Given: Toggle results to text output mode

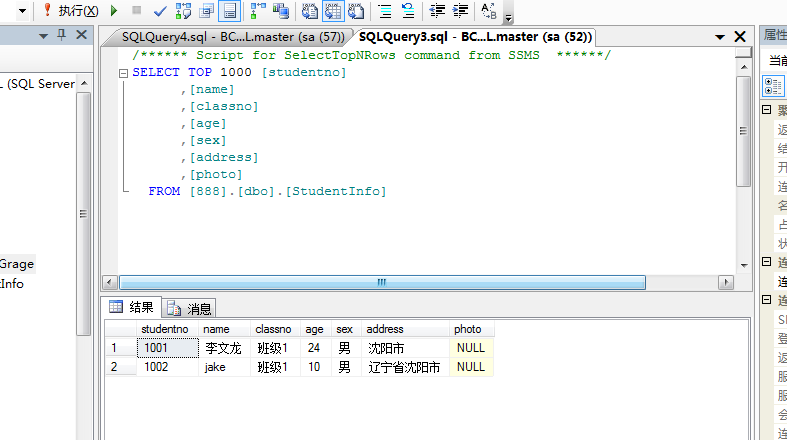Looking at the screenshot, I should pos(310,11).
